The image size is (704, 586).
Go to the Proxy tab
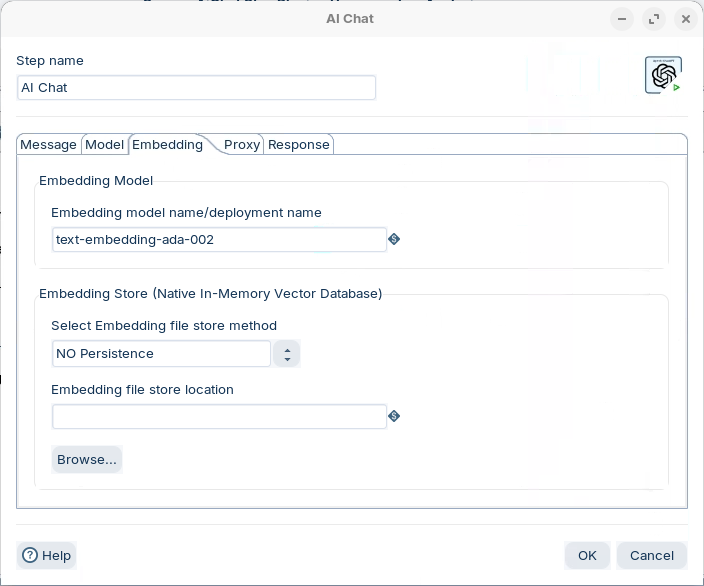coord(242,144)
